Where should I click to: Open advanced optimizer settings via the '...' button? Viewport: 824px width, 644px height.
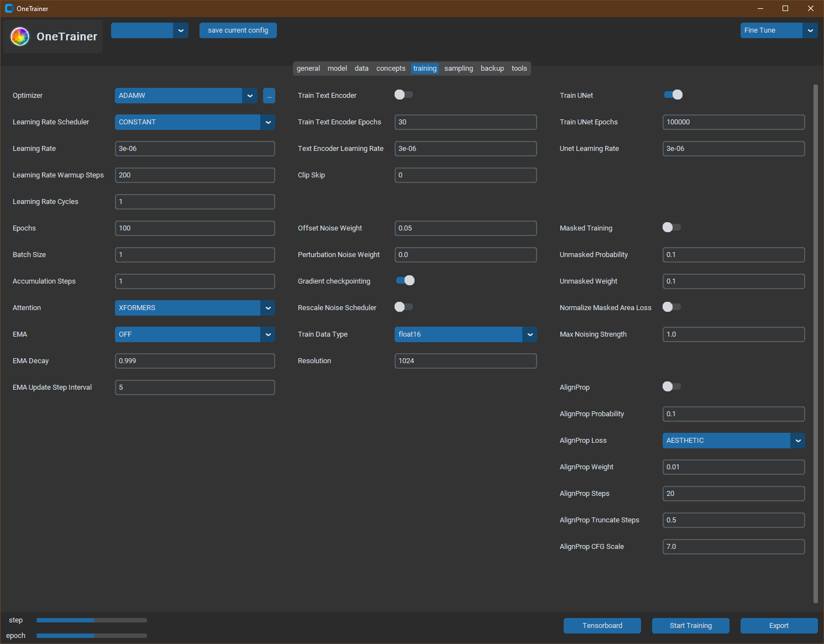269,96
